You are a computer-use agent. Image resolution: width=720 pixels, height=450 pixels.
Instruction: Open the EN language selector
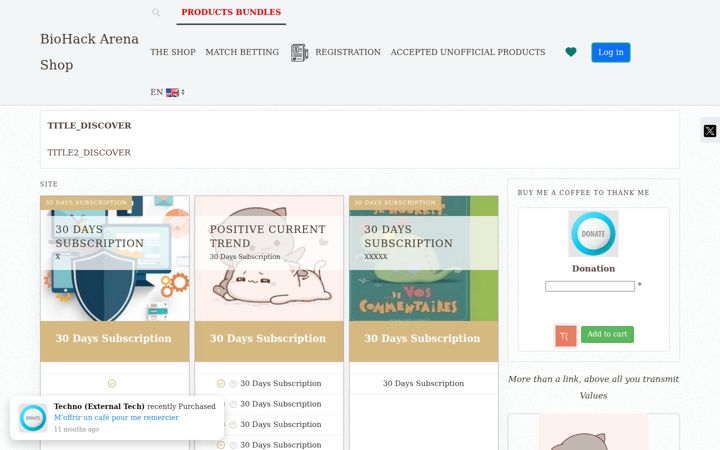tap(168, 92)
